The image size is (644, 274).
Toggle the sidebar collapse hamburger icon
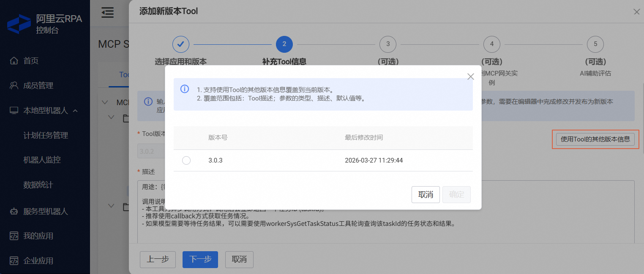click(108, 13)
